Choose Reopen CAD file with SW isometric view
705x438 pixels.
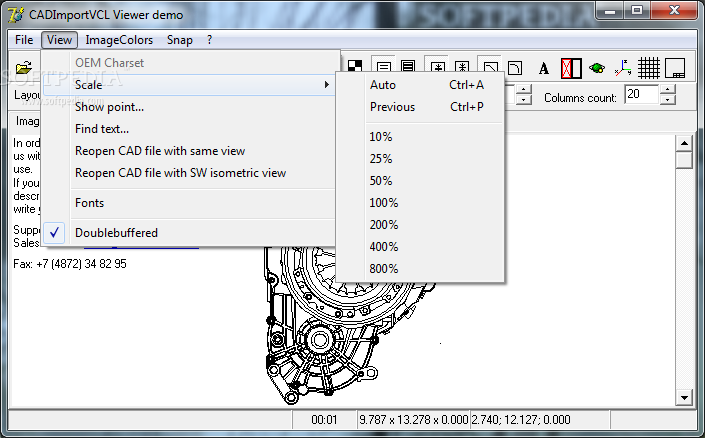tap(189, 173)
